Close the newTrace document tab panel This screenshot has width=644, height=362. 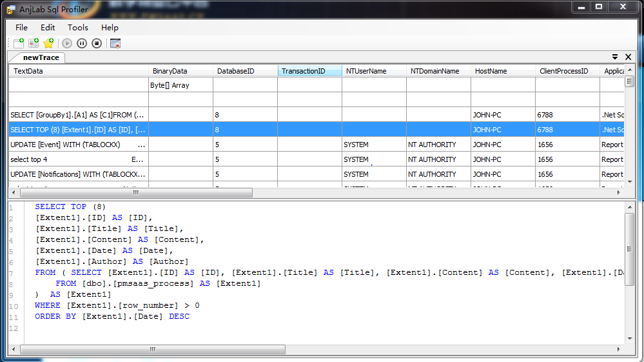pyautogui.click(x=629, y=57)
